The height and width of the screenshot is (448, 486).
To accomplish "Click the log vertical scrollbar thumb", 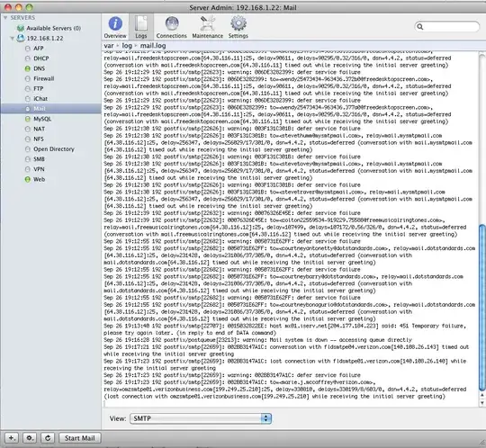I will [482, 308].
